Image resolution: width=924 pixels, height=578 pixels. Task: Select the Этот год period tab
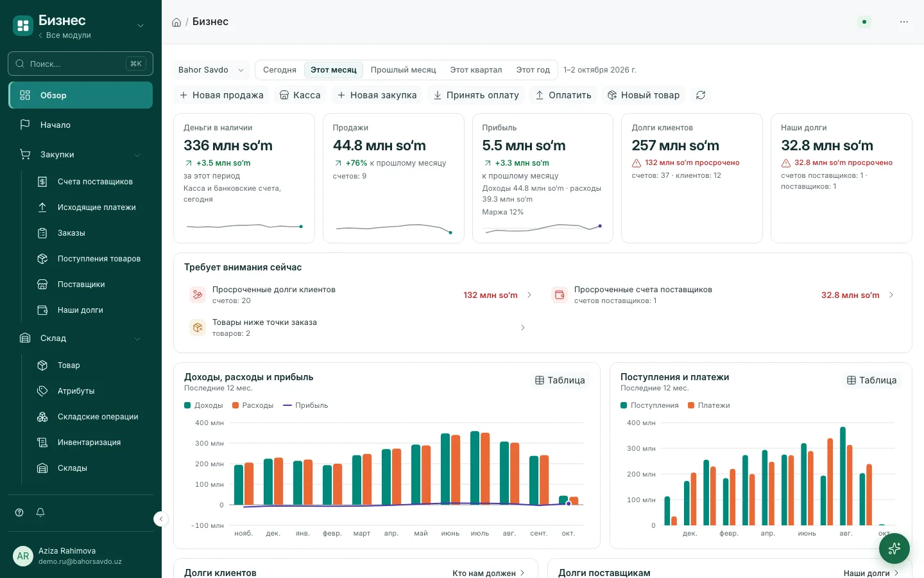pos(533,70)
